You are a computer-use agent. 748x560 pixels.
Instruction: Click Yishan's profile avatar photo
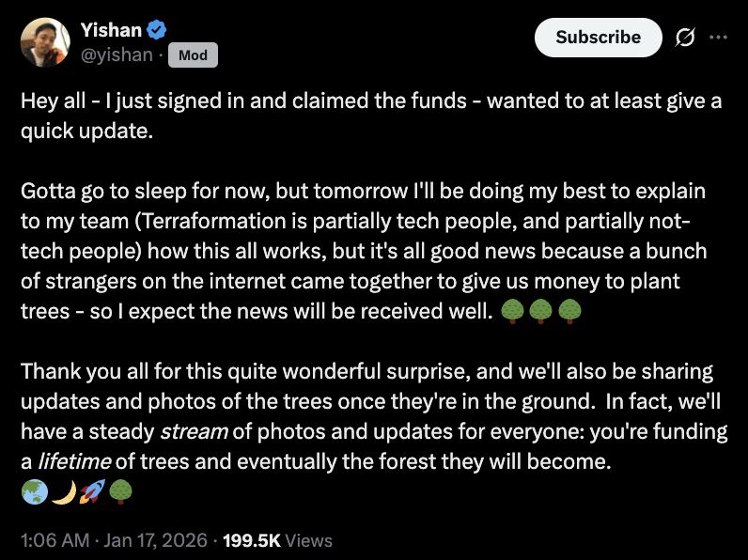pyautogui.click(x=46, y=43)
